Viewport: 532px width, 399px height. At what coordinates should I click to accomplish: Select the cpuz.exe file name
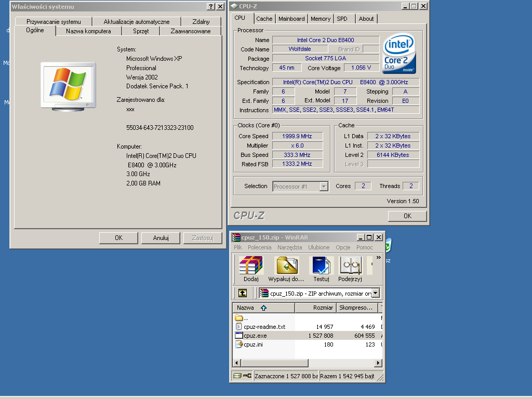[255, 336]
